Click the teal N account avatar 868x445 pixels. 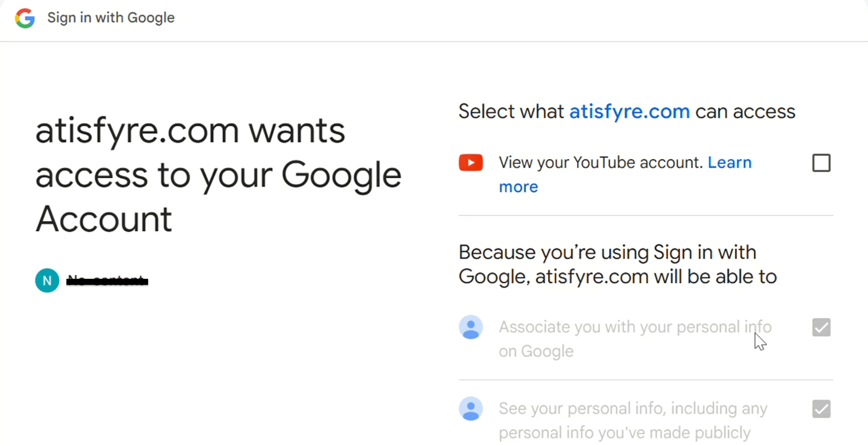point(47,281)
